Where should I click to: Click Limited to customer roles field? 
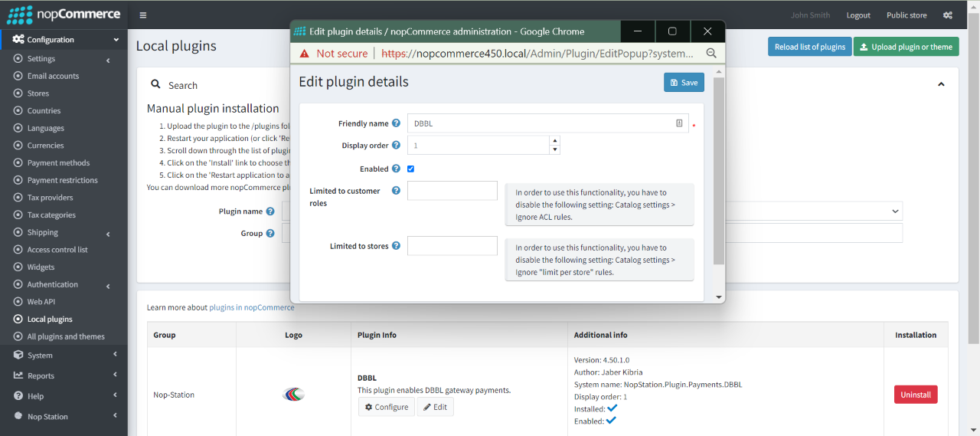coord(452,191)
